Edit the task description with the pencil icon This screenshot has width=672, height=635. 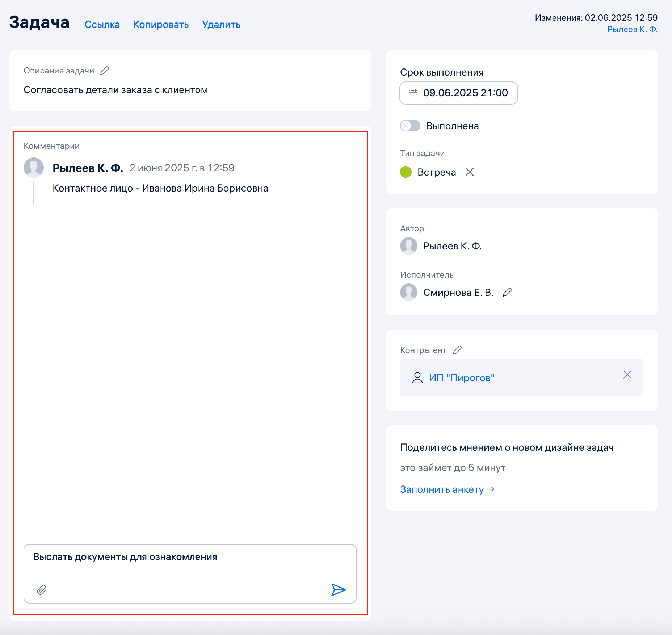click(105, 71)
